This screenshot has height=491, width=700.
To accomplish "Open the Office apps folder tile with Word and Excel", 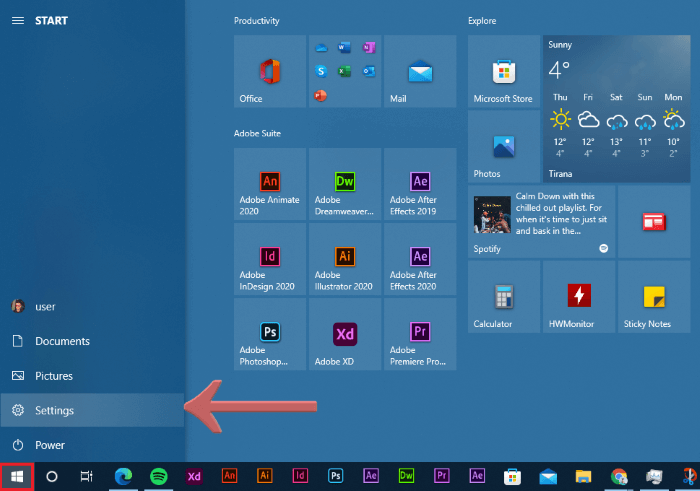I will (345, 71).
